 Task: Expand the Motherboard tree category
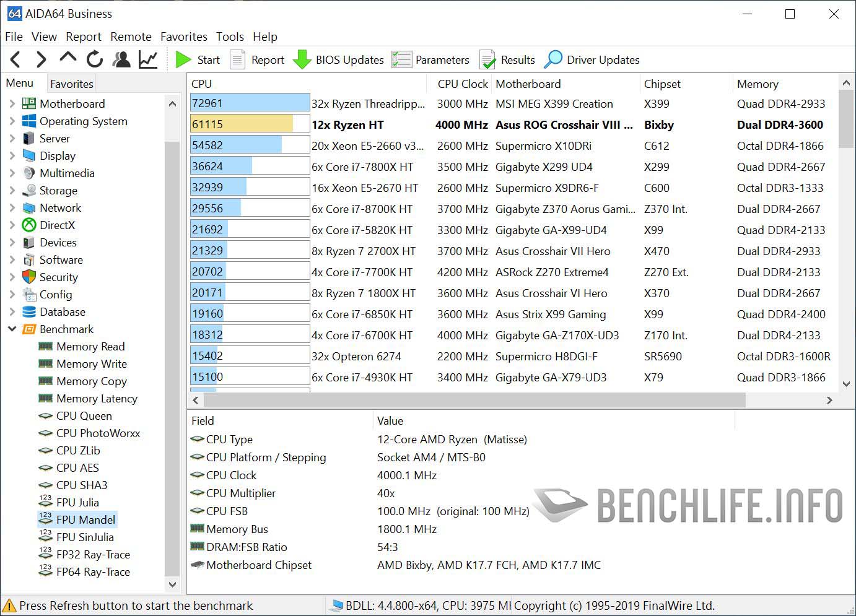[x=12, y=103]
